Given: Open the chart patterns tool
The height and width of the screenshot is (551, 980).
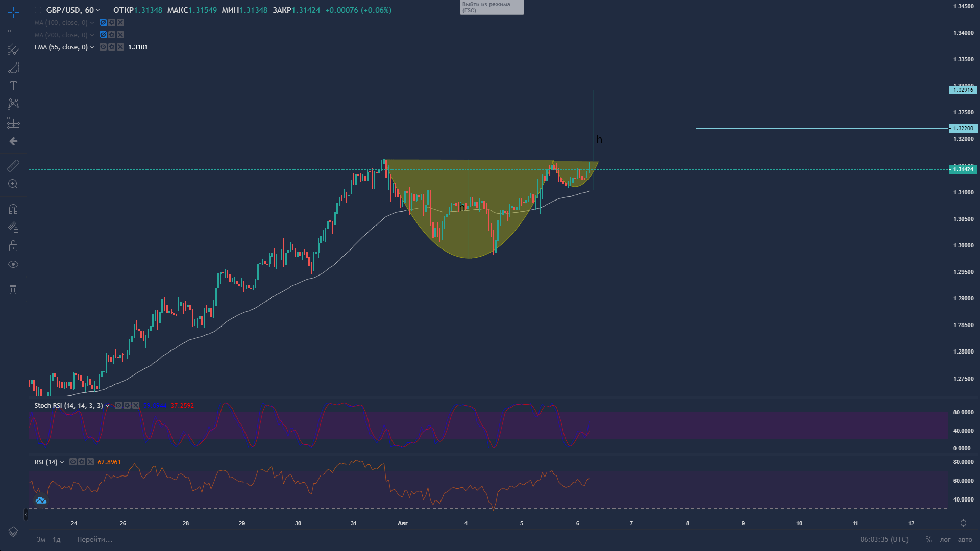Looking at the screenshot, I should 13,104.
